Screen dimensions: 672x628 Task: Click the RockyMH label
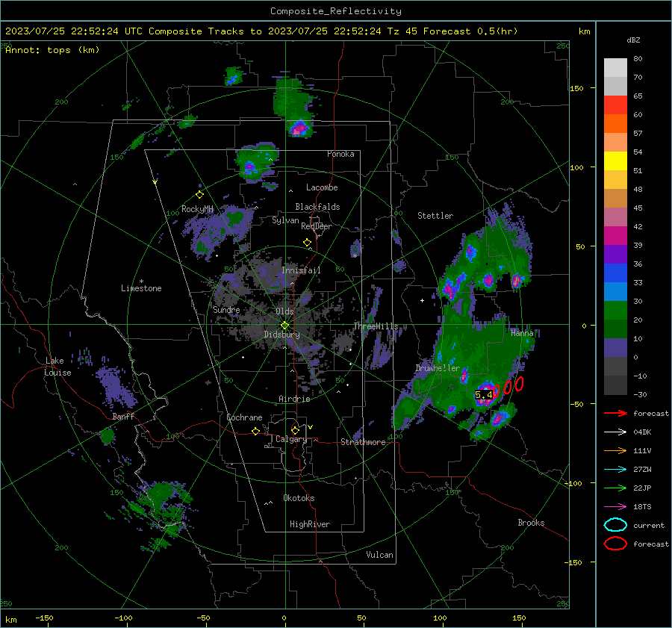[x=197, y=209]
